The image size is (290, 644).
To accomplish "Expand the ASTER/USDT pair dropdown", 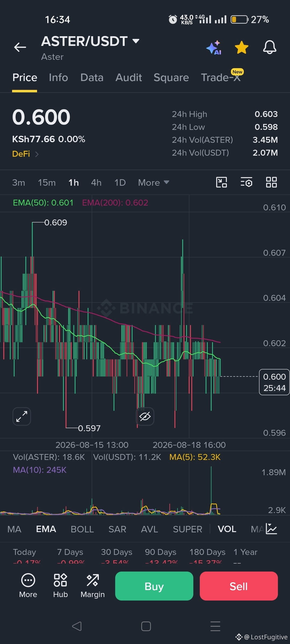I will [136, 41].
